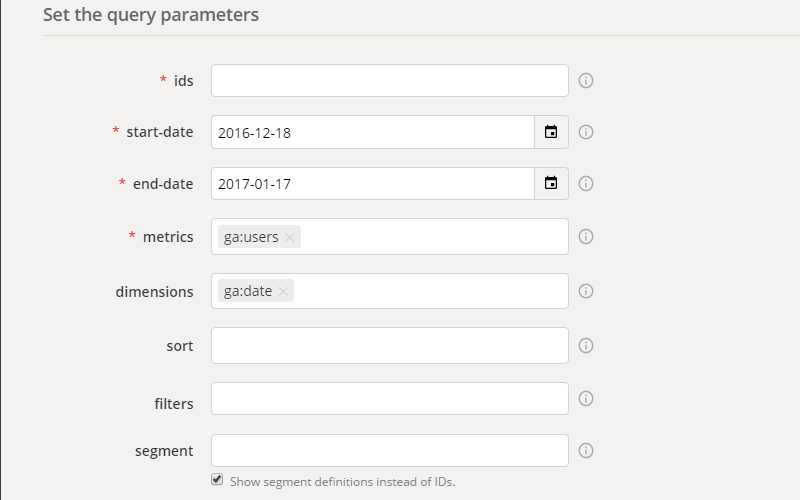Click the info icon next to dimensions
Screen dimensions: 800x500
[x=586, y=291]
